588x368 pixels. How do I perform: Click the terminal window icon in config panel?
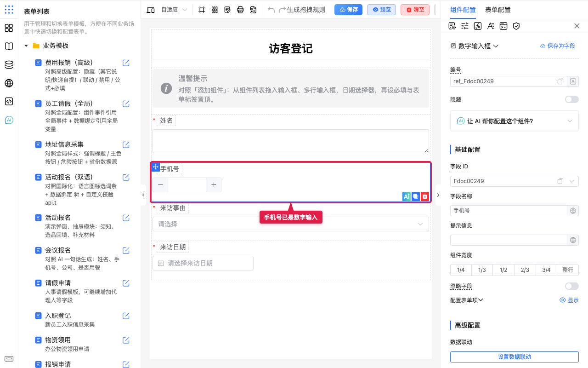pos(503,26)
